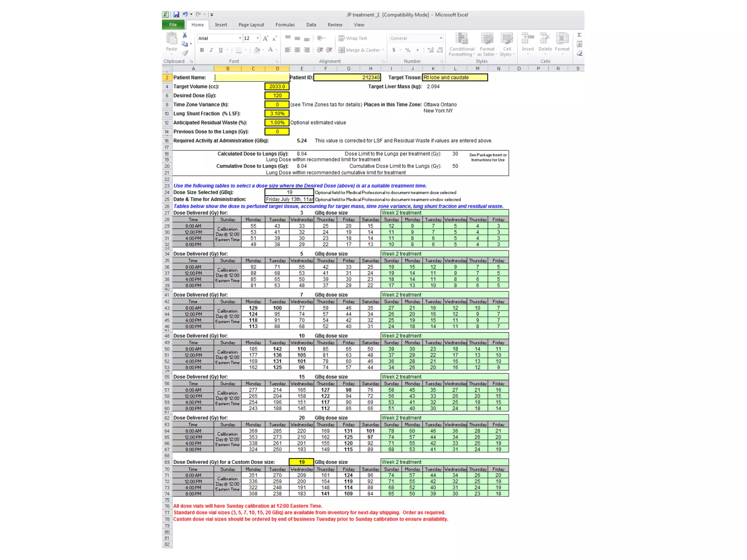Click Conditional Formatting button
This screenshot has height=560, width=747.
pos(461,44)
